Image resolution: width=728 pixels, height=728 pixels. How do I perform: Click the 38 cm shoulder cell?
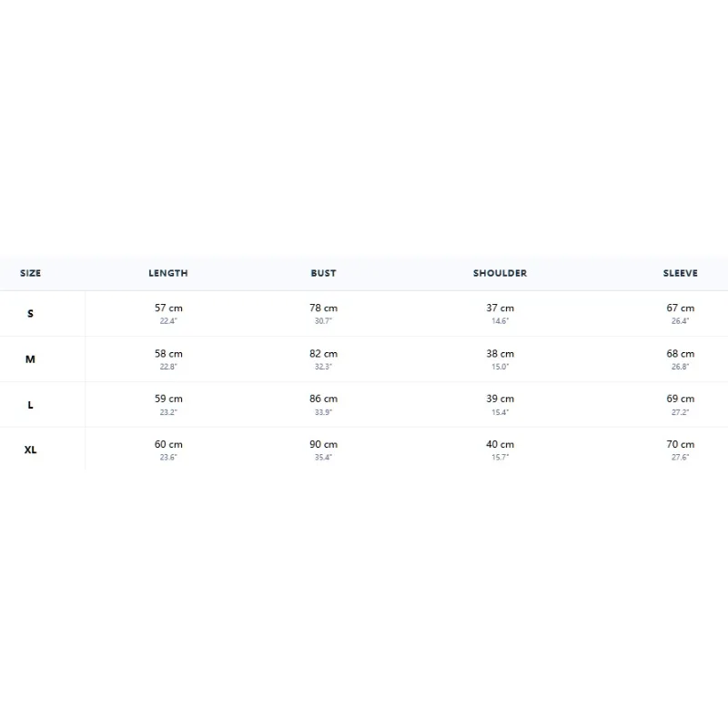click(500, 359)
